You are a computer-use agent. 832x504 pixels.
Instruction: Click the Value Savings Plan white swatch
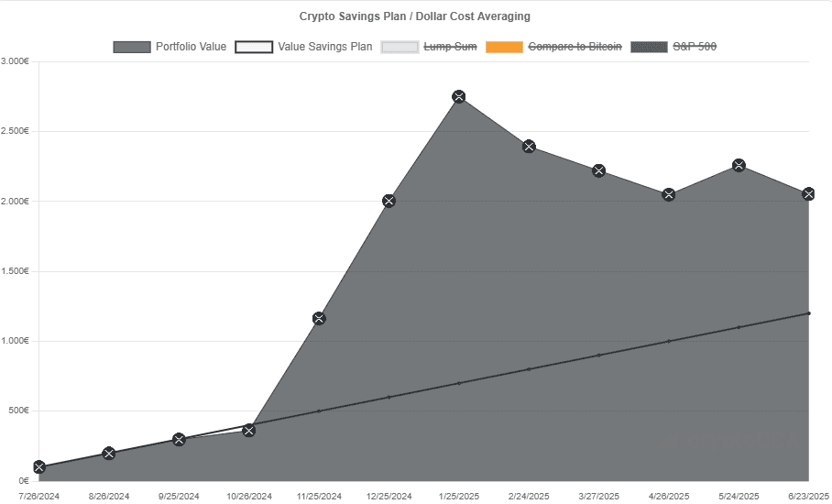pyautogui.click(x=254, y=47)
